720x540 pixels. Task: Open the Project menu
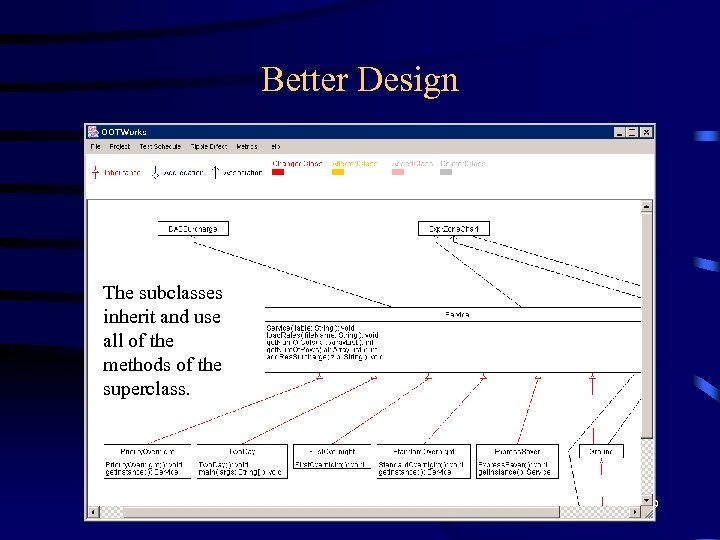[x=119, y=146]
